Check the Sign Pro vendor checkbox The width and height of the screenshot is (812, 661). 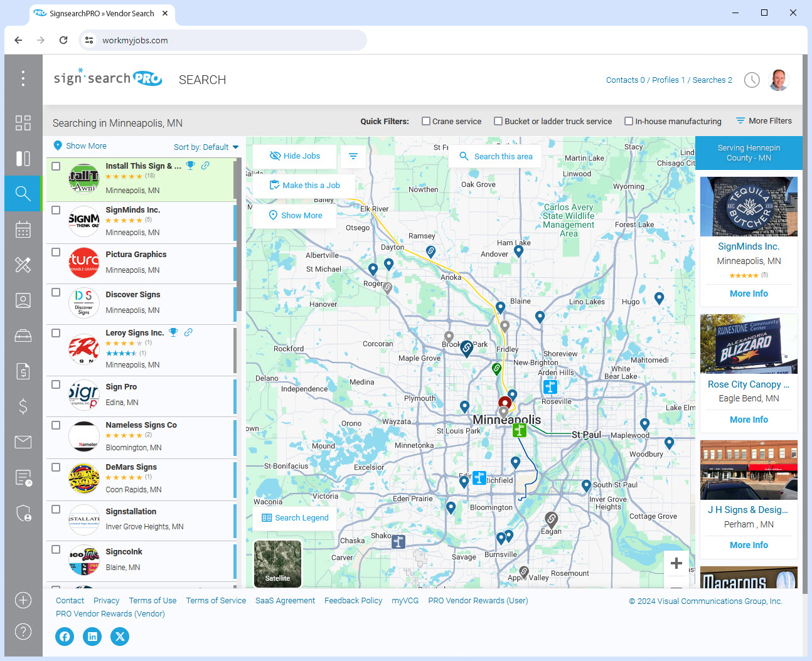click(x=56, y=384)
